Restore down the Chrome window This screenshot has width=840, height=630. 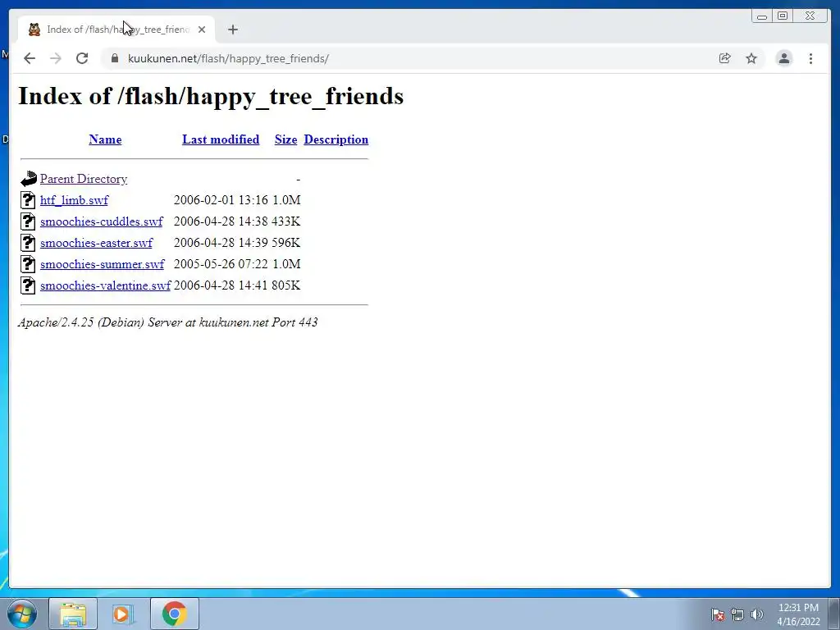coord(783,16)
